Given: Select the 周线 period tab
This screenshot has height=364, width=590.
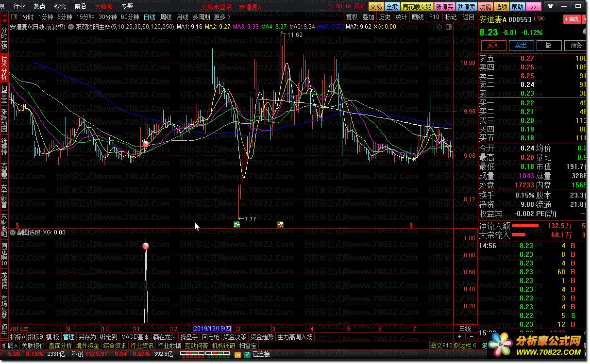Looking at the screenshot, I should [166, 17].
